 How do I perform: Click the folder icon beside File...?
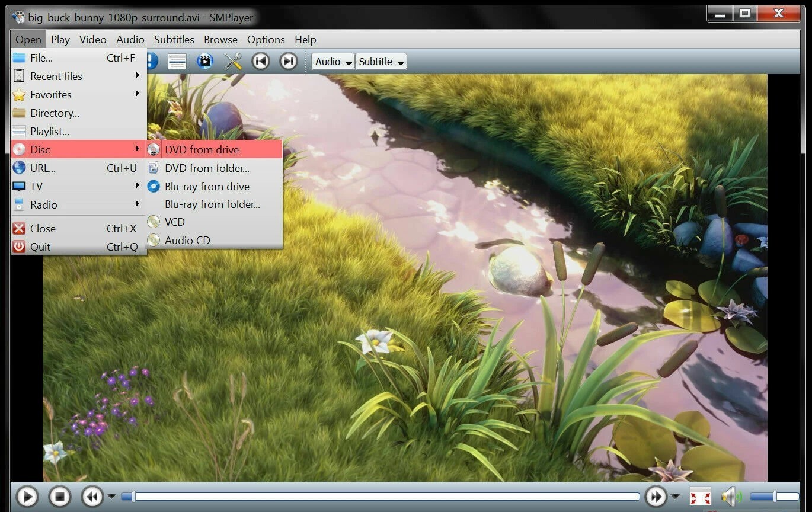click(x=20, y=57)
